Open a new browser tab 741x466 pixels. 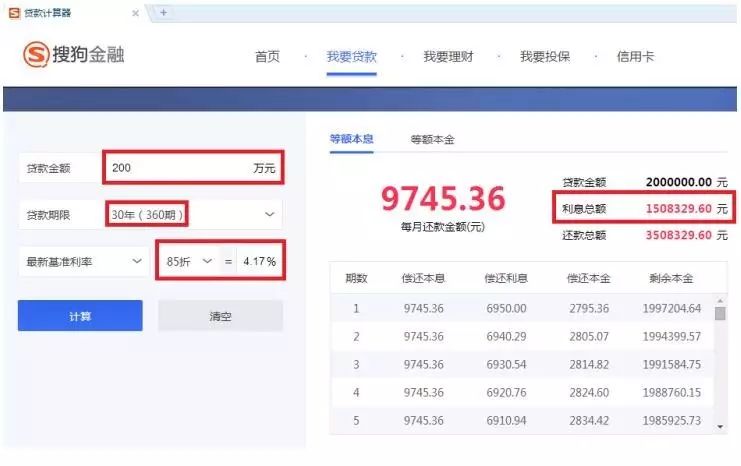[x=163, y=13]
